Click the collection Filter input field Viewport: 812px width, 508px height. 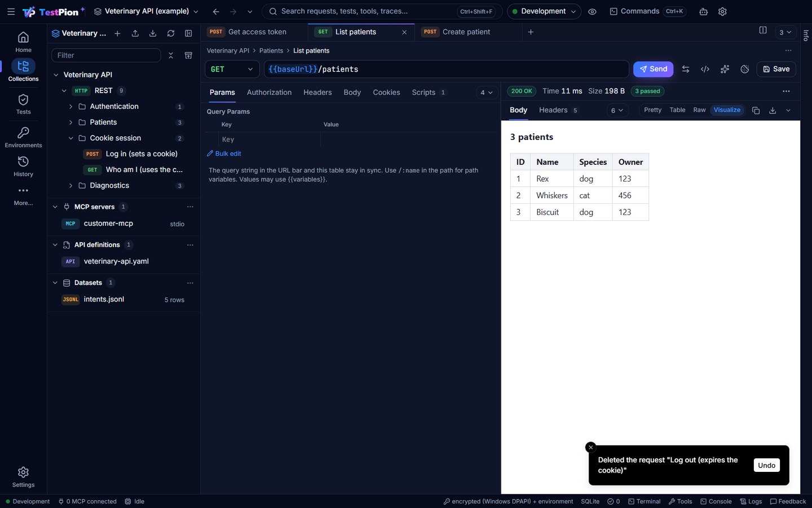click(x=106, y=55)
